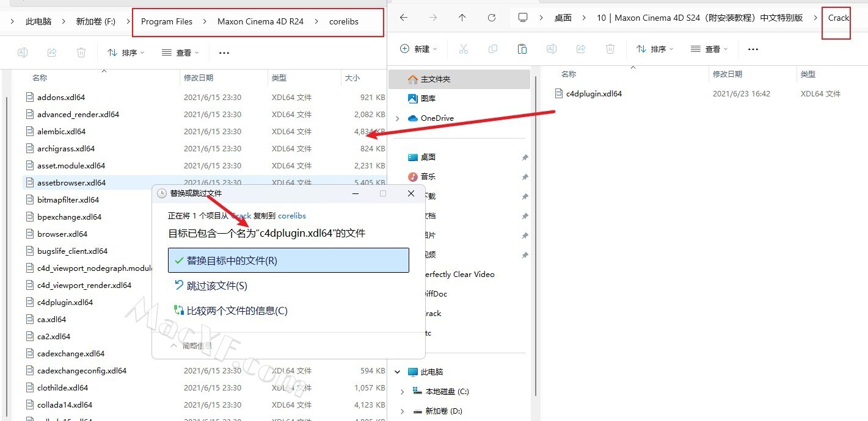Click the Crack breadcrumb in the address bar
The image size is (868, 421).
(839, 18)
